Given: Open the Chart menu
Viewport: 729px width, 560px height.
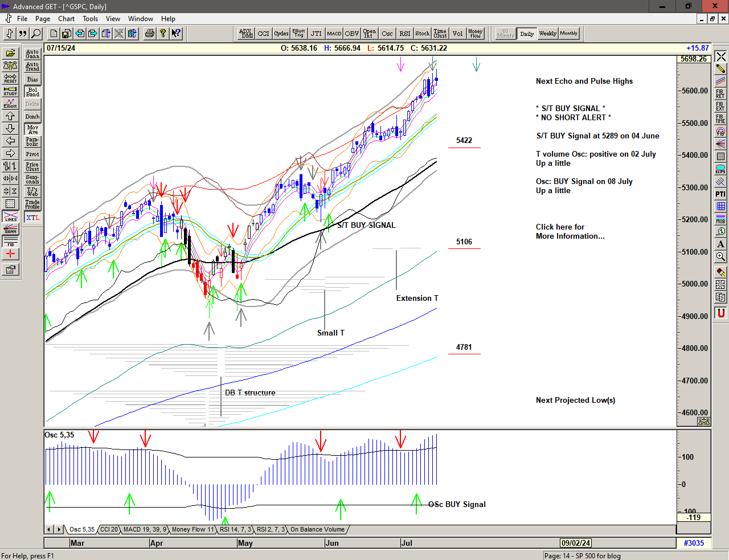Looking at the screenshot, I should 66,19.
